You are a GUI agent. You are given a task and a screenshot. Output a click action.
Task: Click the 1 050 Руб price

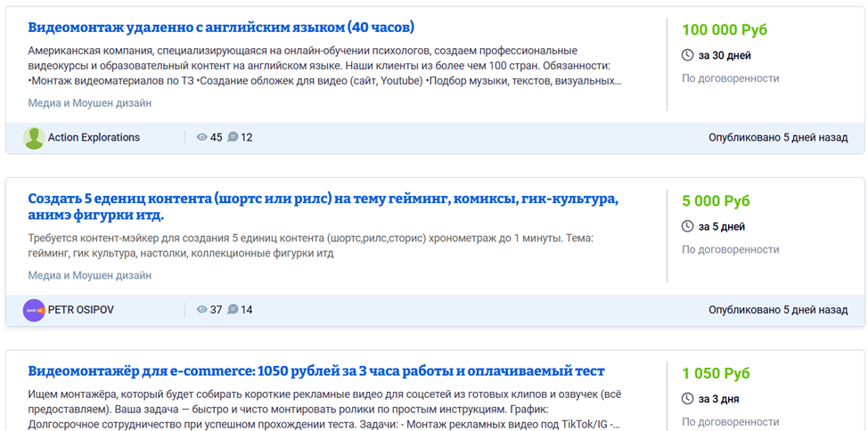point(716,373)
